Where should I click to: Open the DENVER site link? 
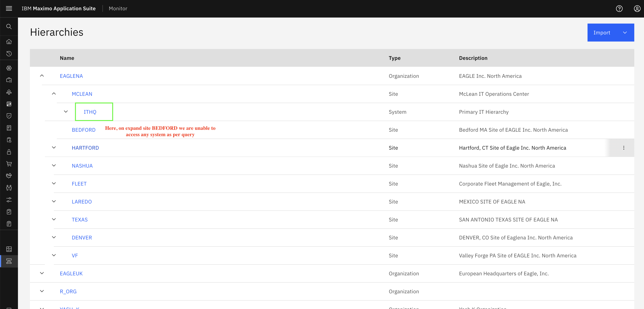click(x=82, y=238)
